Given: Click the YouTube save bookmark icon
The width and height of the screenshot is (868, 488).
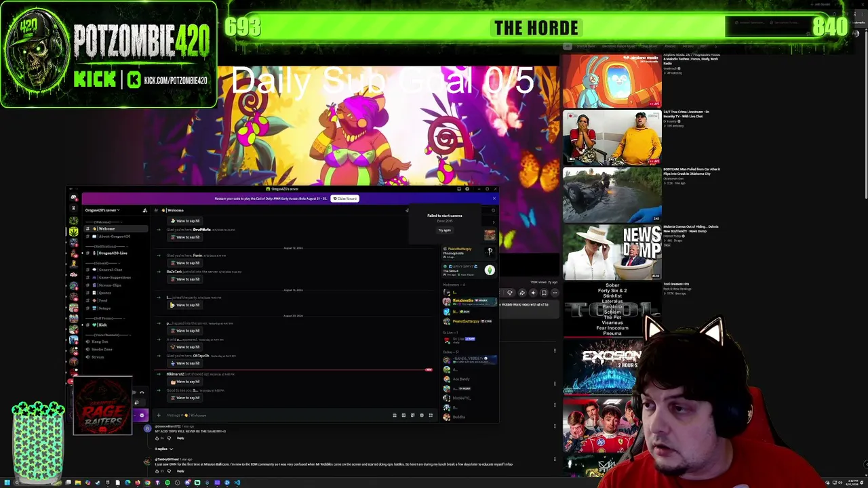Looking at the screenshot, I should point(544,293).
